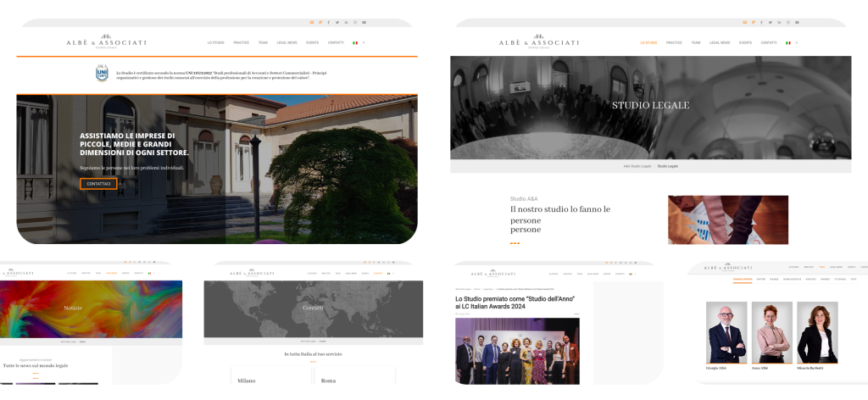Click the 'Lo Studio premiato come Studio dell'Anno' headline
Viewport: 868px width, 400px height.
[515, 302]
